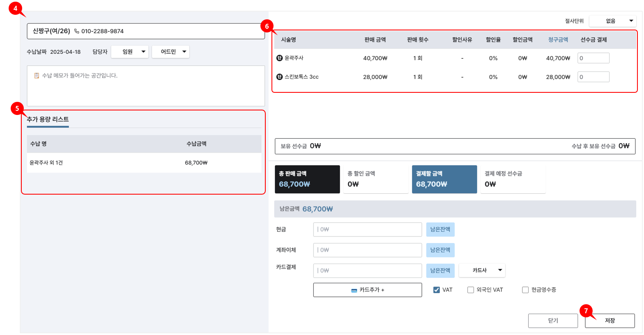Click the 청구금액 column header
The image size is (644, 335).
coord(558,39)
